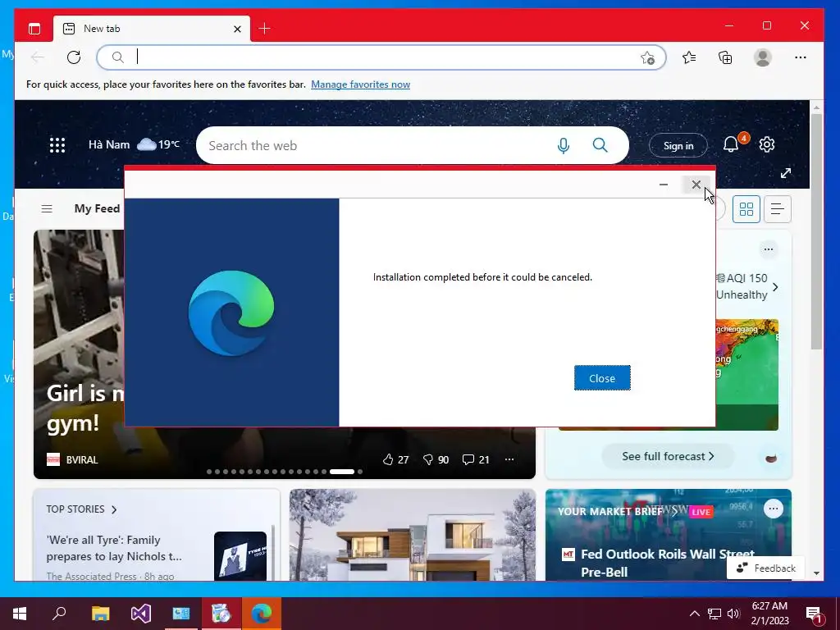The height and width of the screenshot is (630, 840).
Task: Open File Explorer from the taskbar
Action: (x=100, y=614)
